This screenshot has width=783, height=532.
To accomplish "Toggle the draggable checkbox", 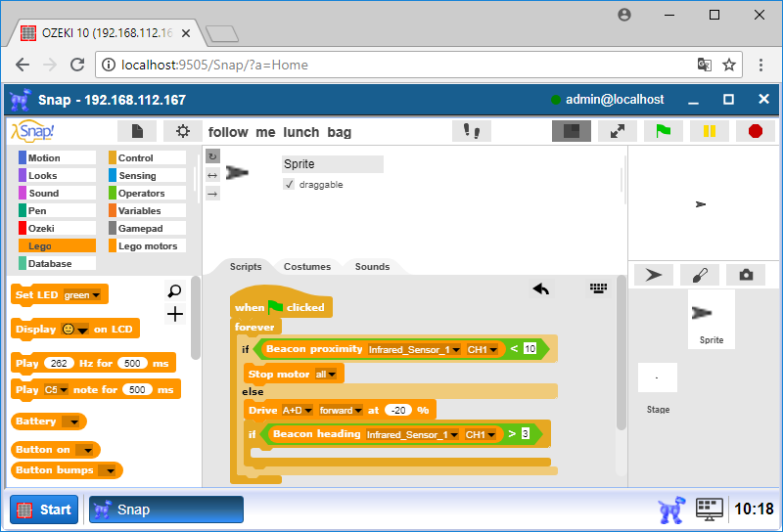I will coord(290,184).
